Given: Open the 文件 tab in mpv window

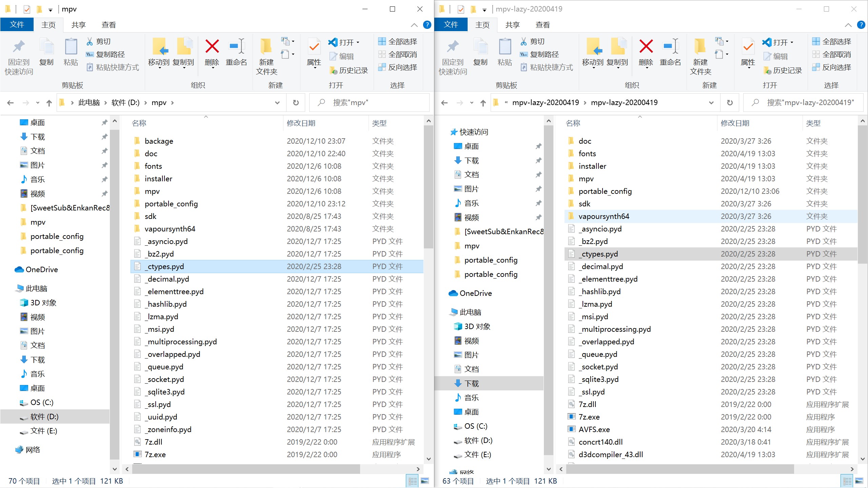Looking at the screenshot, I should (17, 25).
